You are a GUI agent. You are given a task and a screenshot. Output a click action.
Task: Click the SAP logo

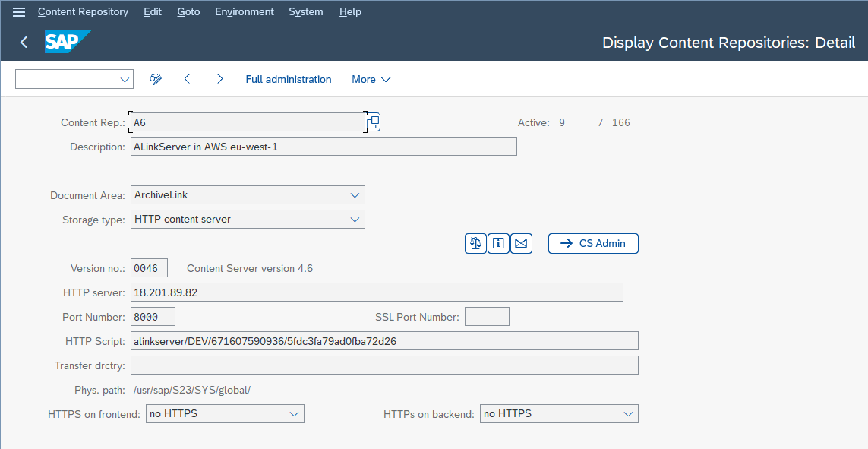[68, 42]
